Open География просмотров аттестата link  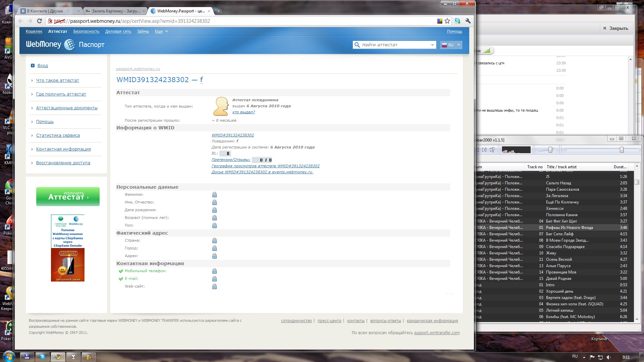(265, 166)
